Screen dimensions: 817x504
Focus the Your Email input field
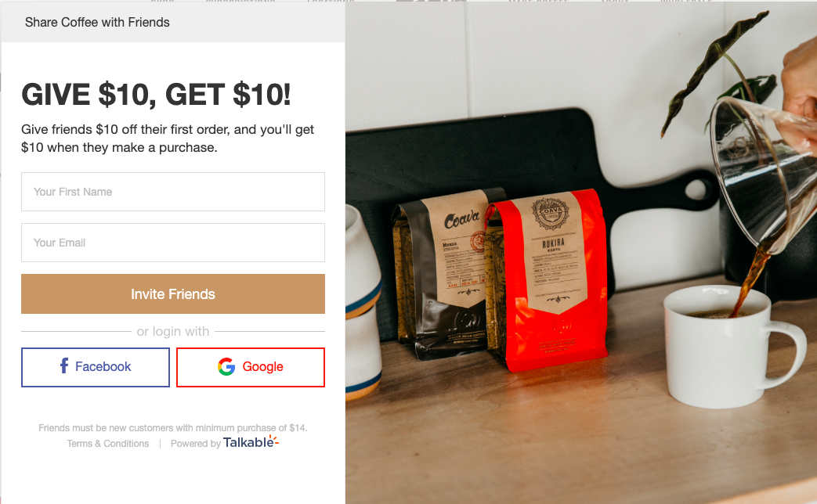[x=173, y=243]
